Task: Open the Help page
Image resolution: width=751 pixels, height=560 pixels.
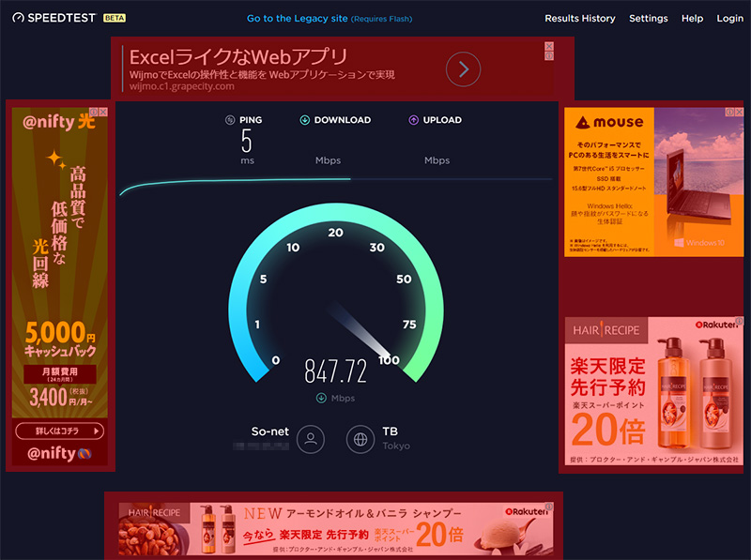Action: (x=692, y=19)
